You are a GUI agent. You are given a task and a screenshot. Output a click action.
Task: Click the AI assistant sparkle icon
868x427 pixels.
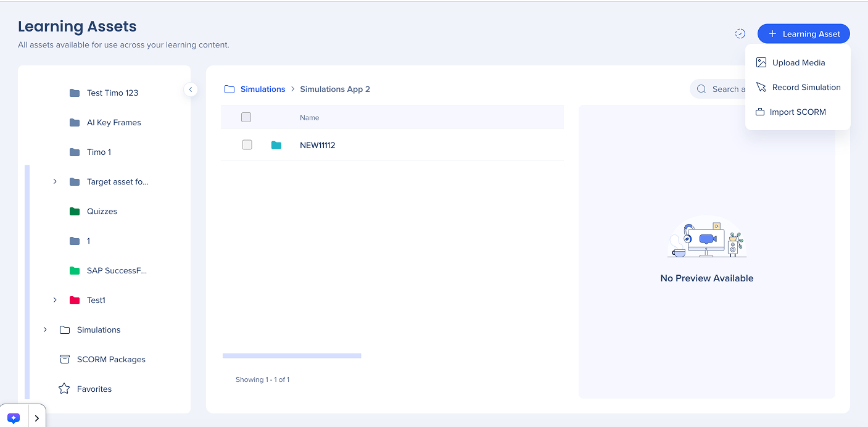coord(14,418)
